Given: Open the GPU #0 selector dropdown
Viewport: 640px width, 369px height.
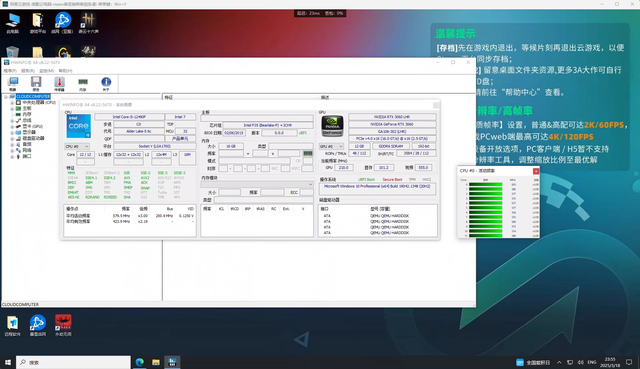Looking at the screenshot, I should coord(331,146).
